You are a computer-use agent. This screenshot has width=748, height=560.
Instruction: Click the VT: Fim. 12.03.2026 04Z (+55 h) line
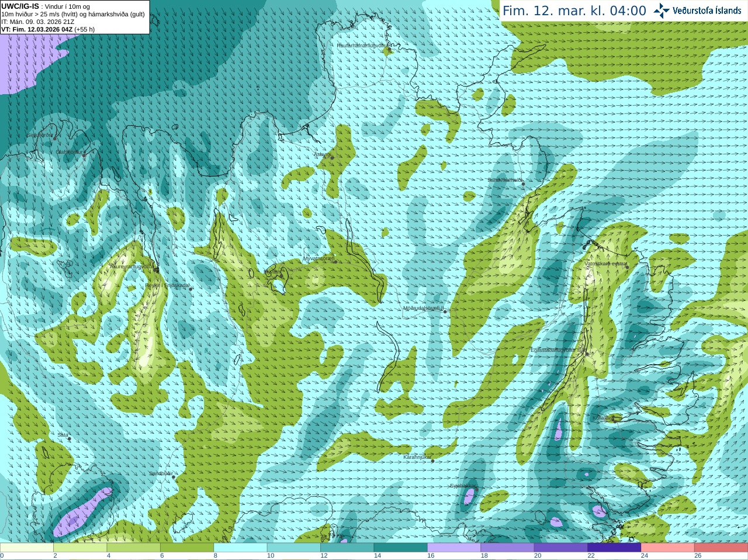coord(48,29)
